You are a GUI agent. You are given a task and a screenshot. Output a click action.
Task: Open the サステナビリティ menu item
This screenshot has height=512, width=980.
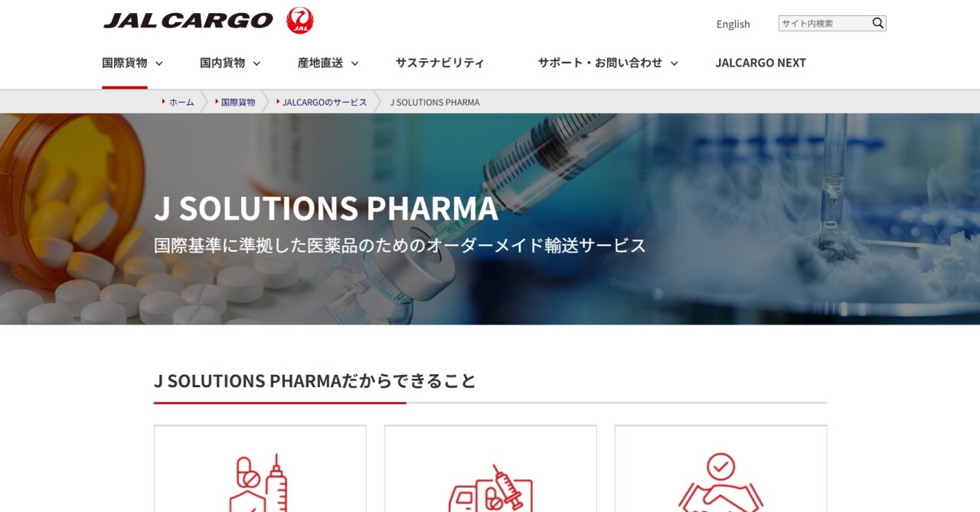(x=439, y=63)
